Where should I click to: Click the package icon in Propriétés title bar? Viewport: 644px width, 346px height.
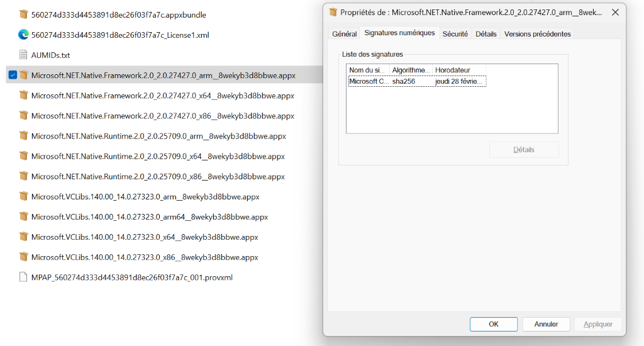coord(333,13)
